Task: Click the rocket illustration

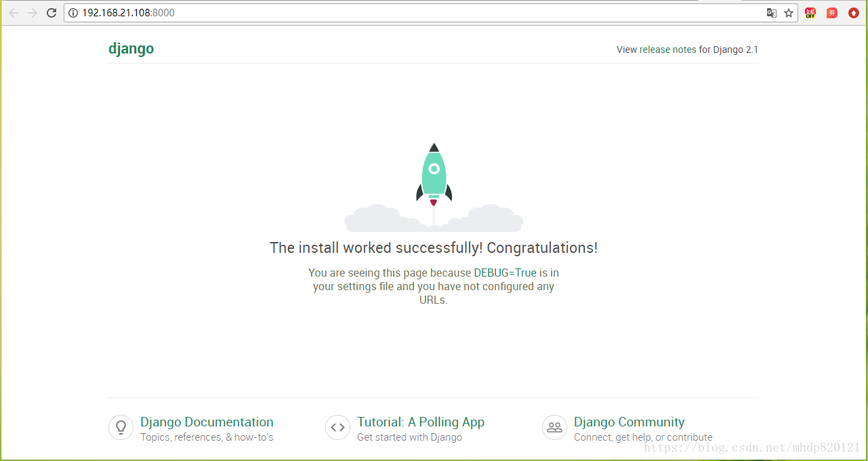Action: tap(434, 187)
